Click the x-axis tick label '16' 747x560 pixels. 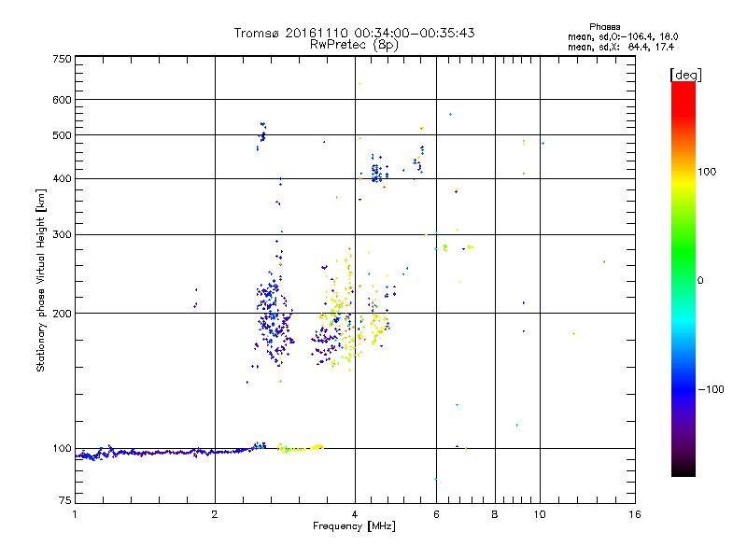(x=634, y=513)
